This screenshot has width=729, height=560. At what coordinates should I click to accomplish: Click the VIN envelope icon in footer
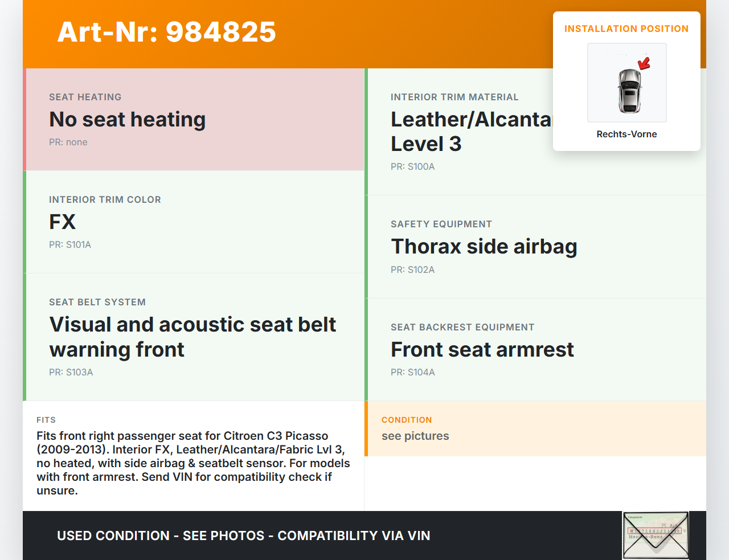656,536
